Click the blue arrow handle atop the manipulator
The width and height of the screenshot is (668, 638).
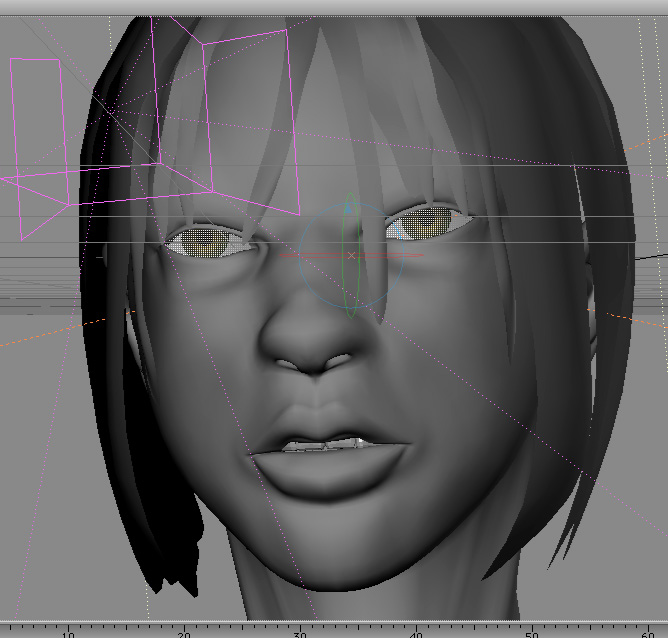(347, 210)
